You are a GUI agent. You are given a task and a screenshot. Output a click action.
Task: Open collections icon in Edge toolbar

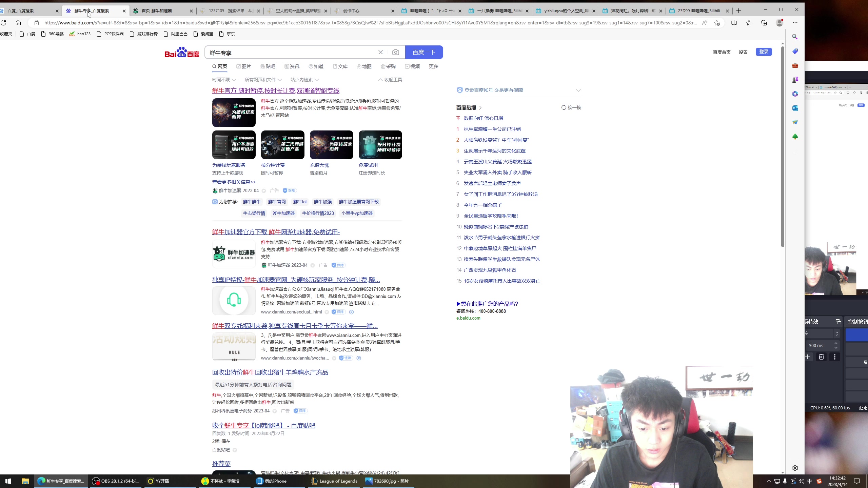pyautogui.click(x=764, y=23)
